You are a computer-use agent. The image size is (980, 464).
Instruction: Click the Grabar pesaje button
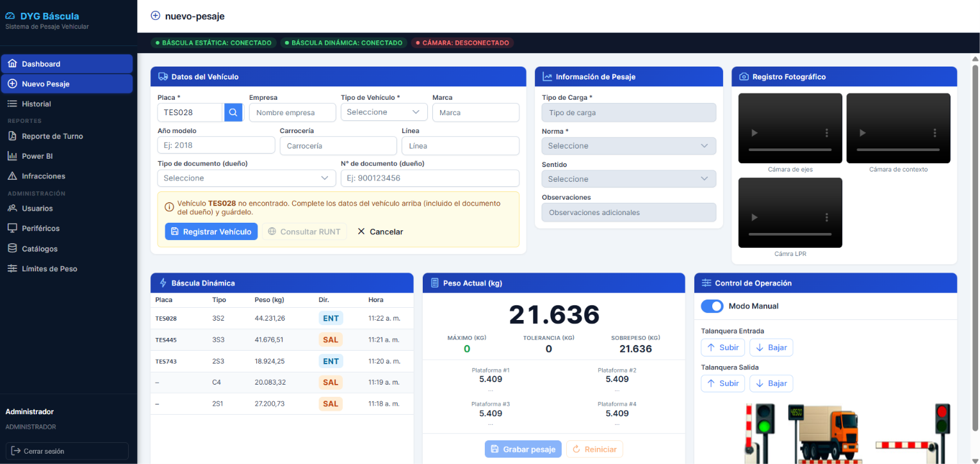[523, 449]
